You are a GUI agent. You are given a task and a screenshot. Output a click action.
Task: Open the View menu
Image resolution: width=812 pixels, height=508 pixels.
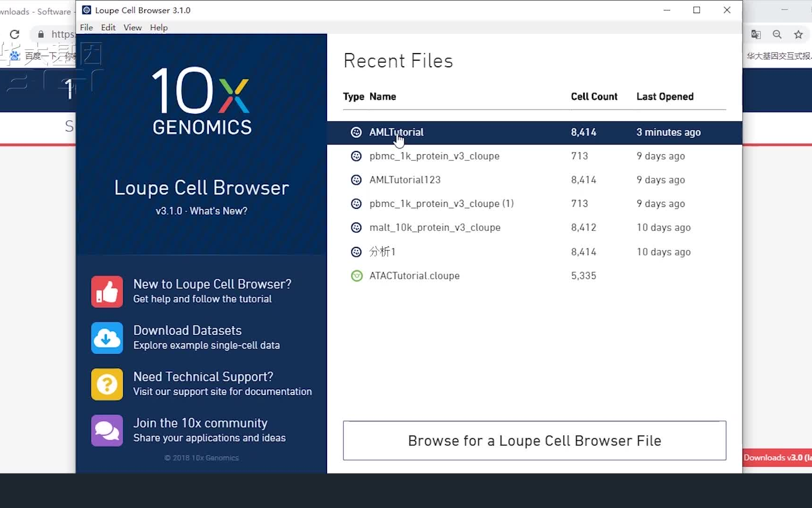(x=133, y=27)
